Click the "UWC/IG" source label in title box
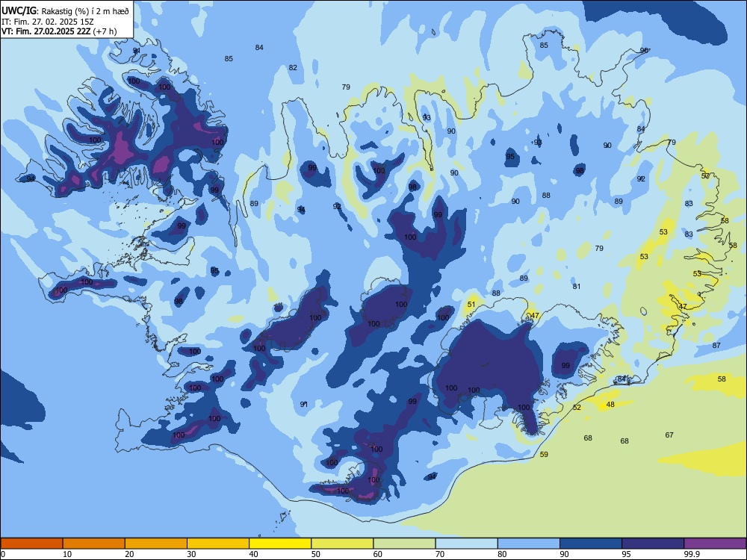The height and width of the screenshot is (560, 747). tap(19, 11)
